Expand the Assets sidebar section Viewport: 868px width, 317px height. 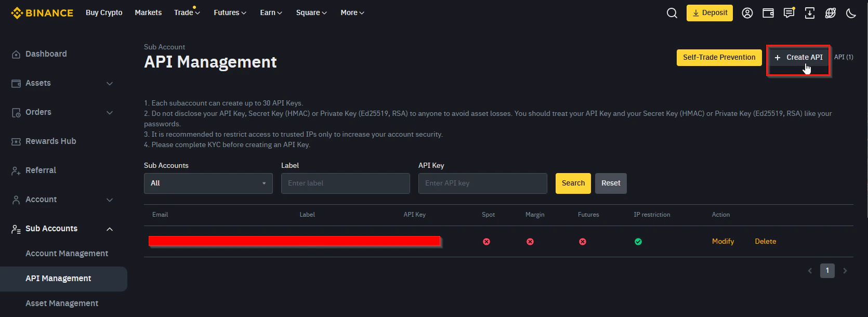coord(110,84)
